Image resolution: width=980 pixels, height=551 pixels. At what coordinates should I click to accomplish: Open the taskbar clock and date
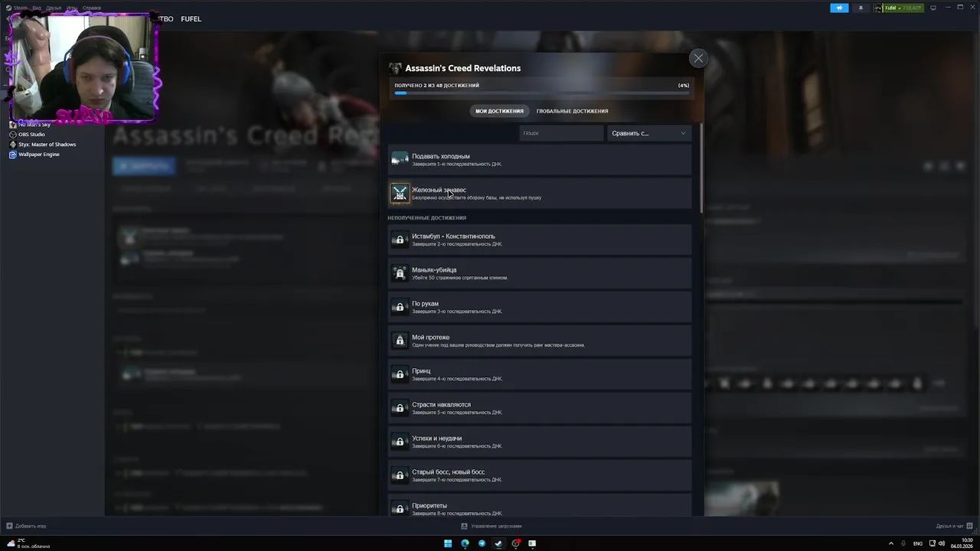pyautogui.click(x=962, y=543)
